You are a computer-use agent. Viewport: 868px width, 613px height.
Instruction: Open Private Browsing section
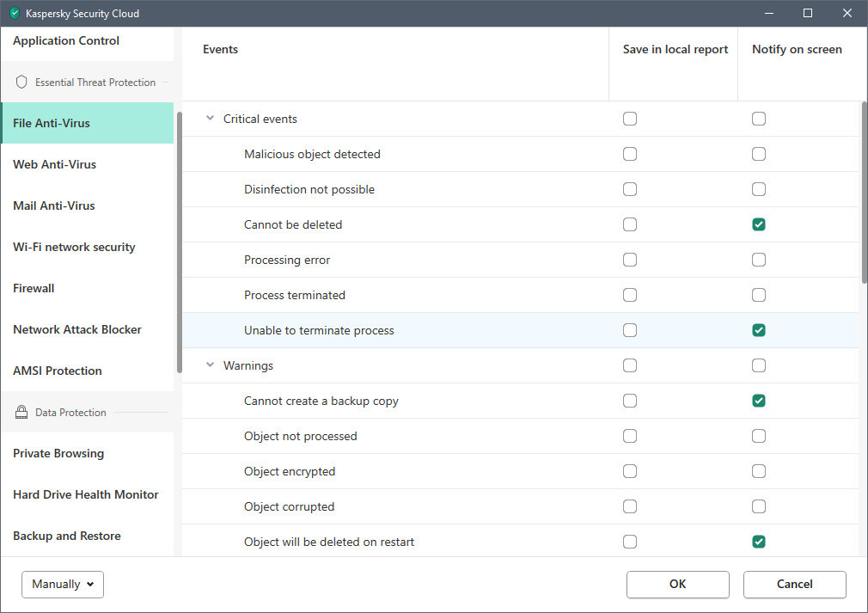pyautogui.click(x=88, y=453)
